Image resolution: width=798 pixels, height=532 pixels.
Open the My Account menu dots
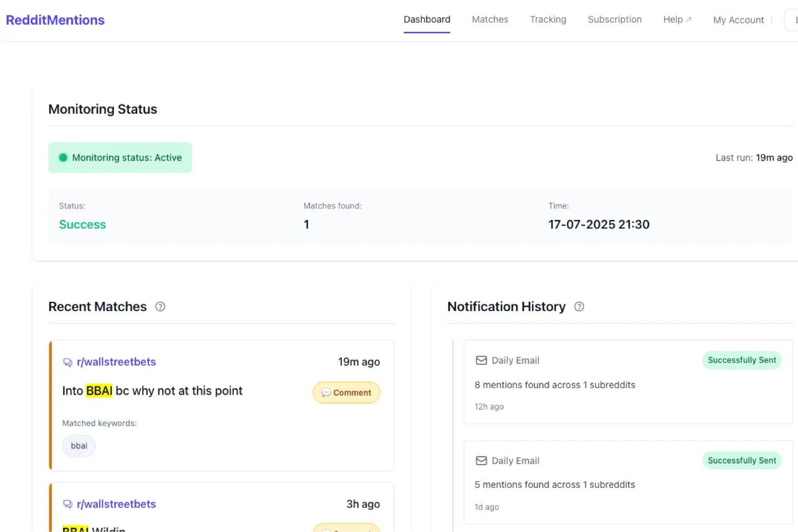point(772,20)
